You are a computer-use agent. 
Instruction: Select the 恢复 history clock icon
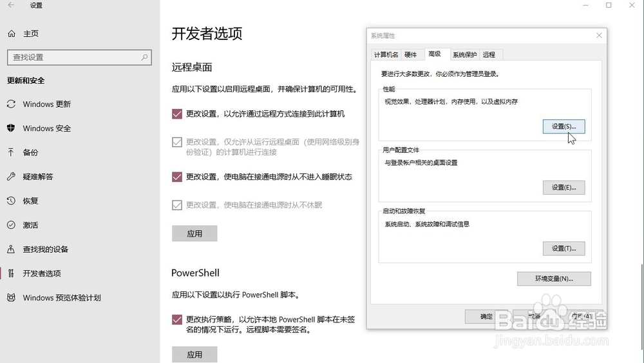[x=11, y=201]
